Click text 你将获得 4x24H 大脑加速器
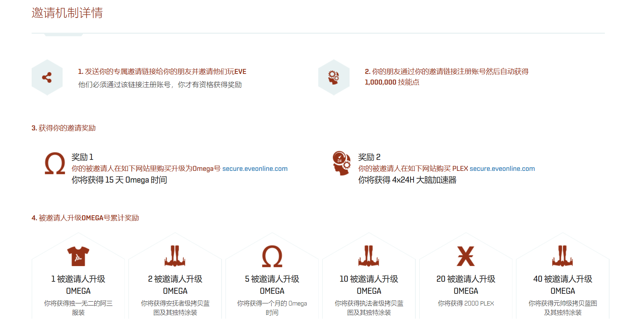 [407, 180]
